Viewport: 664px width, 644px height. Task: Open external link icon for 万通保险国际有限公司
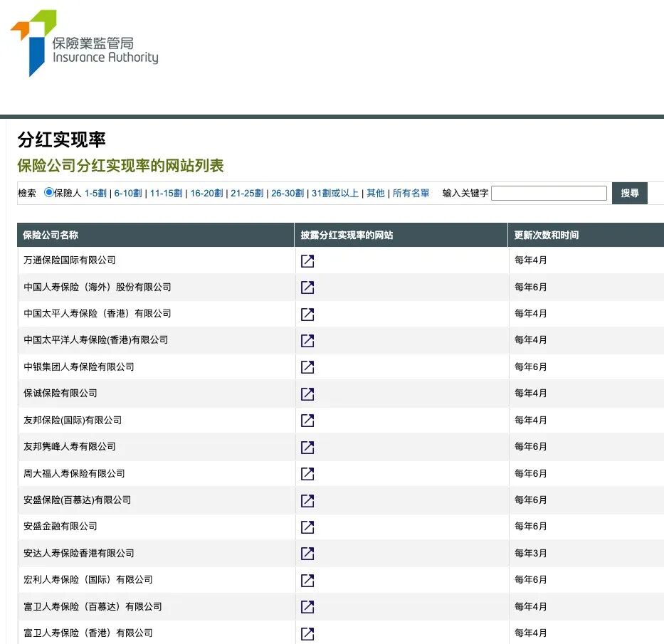coord(307,261)
